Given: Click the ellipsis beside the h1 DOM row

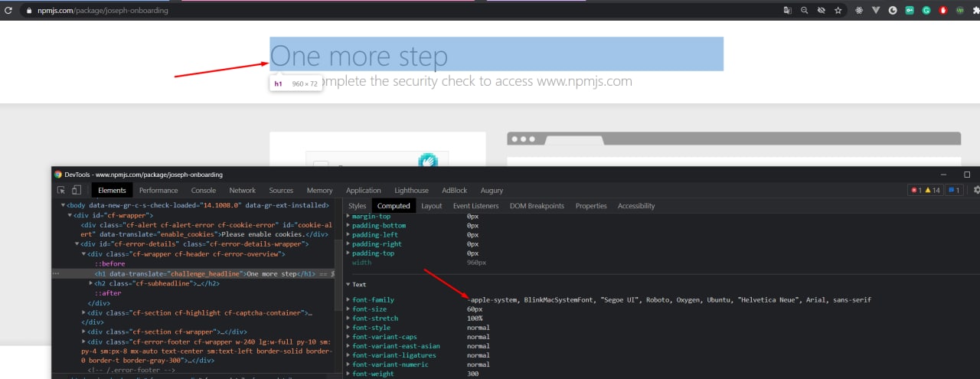Looking at the screenshot, I should pos(55,273).
